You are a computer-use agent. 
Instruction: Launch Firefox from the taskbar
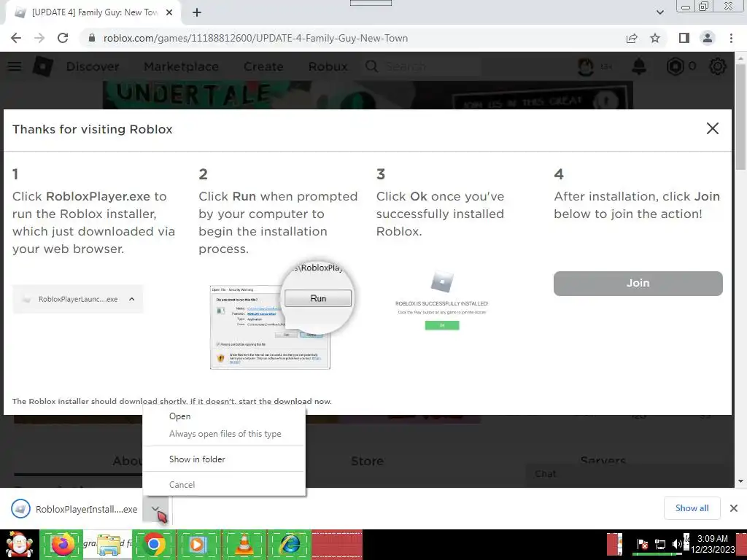(62, 544)
